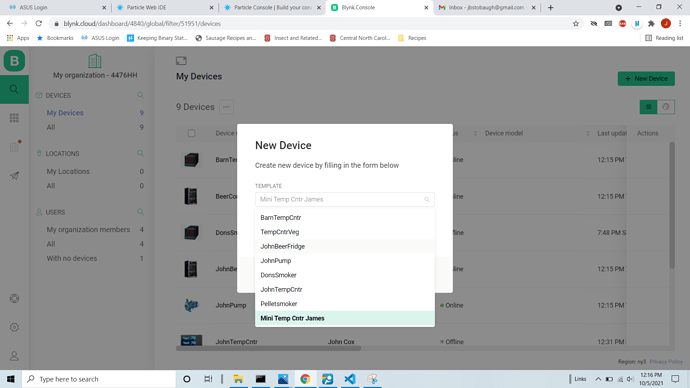Click the New Device button

646,79
